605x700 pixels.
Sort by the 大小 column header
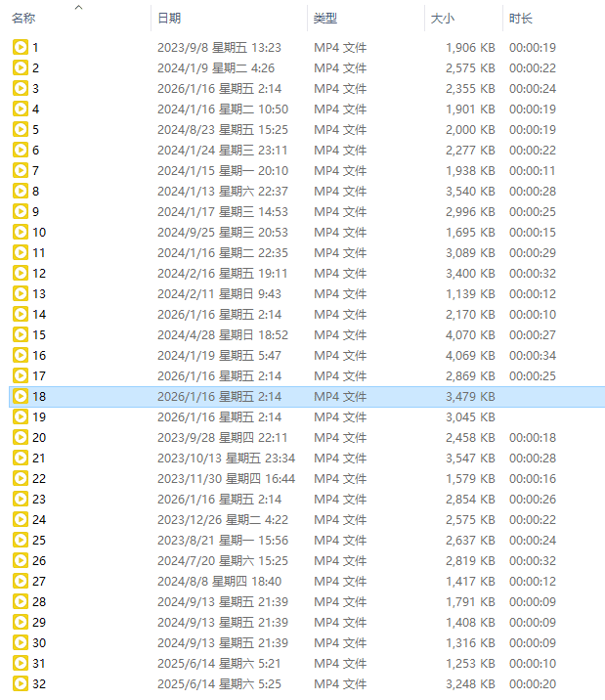tap(443, 19)
